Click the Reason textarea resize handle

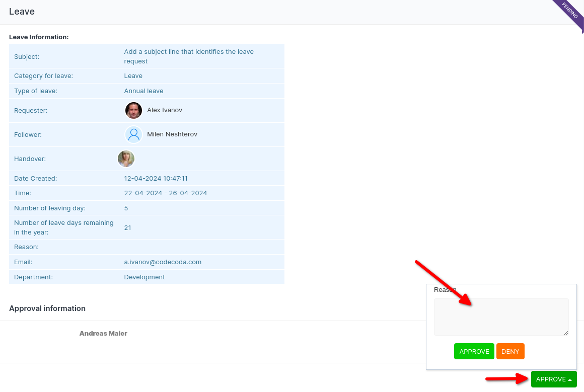pyautogui.click(x=566, y=333)
